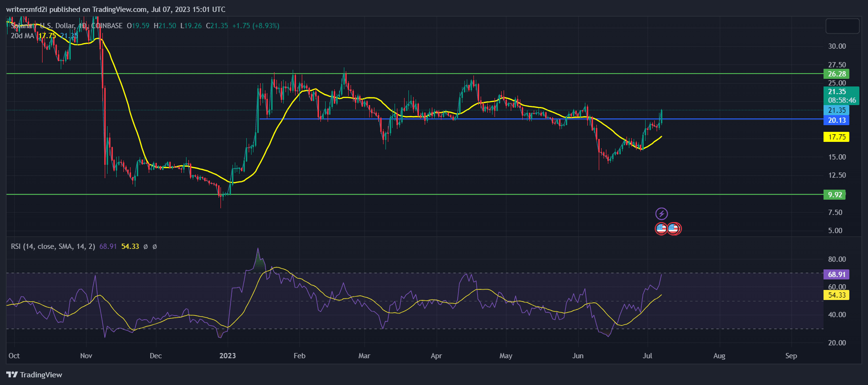Click the TradingView logo at bottom left
The height and width of the screenshot is (385, 868).
pyautogui.click(x=34, y=374)
